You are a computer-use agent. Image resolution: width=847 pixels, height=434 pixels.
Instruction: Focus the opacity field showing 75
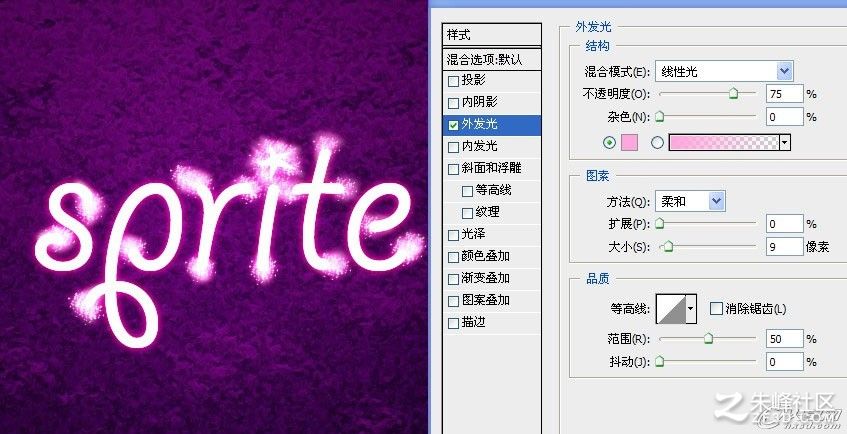click(x=785, y=94)
